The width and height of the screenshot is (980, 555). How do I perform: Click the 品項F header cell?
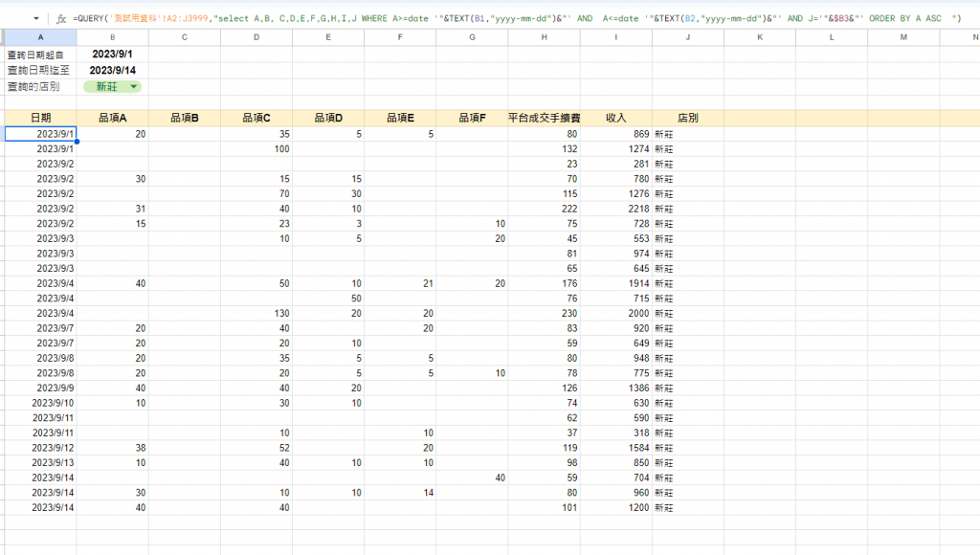point(472,118)
